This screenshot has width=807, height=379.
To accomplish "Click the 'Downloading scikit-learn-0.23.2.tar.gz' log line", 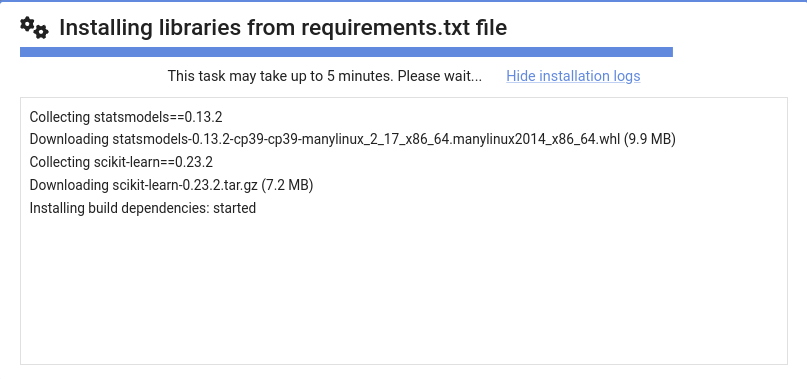I will point(171,185).
